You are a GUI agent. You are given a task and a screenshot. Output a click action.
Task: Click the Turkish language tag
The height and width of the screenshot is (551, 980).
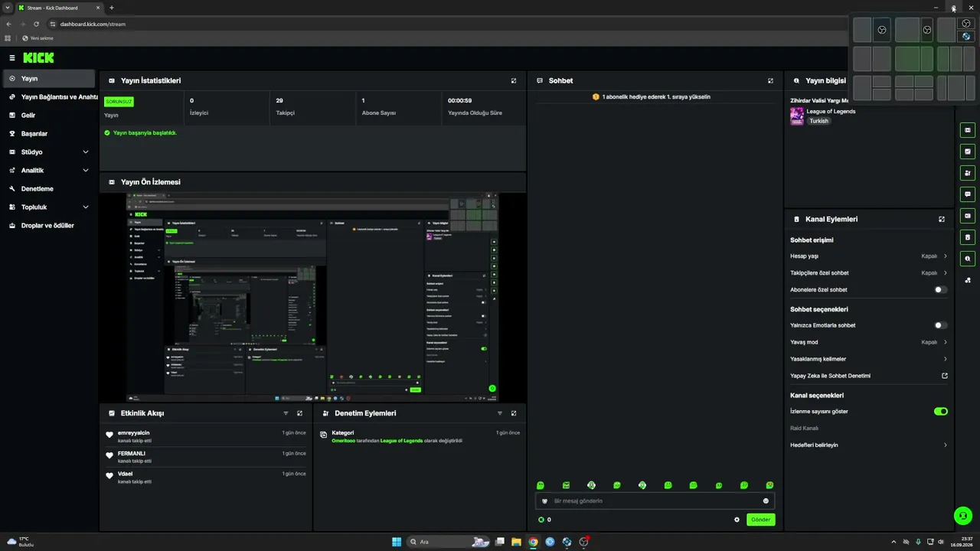pyautogui.click(x=819, y=121)
